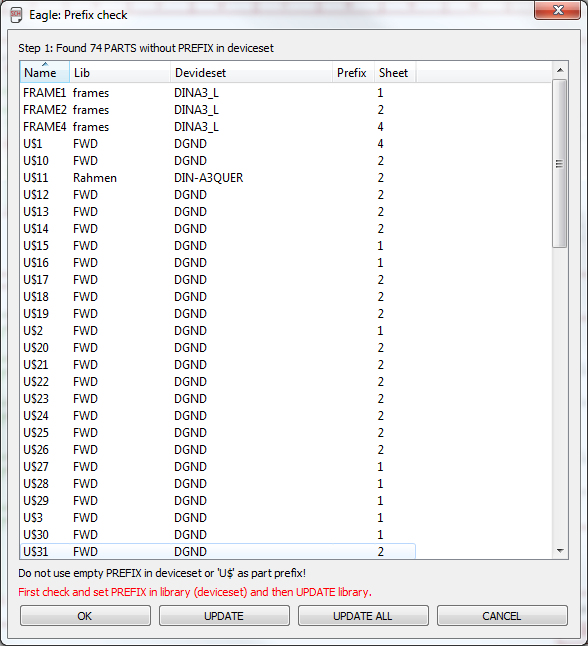Click the Sheet column header
The height and width of the screenshot is (647, 588).
tap(395, 72)
